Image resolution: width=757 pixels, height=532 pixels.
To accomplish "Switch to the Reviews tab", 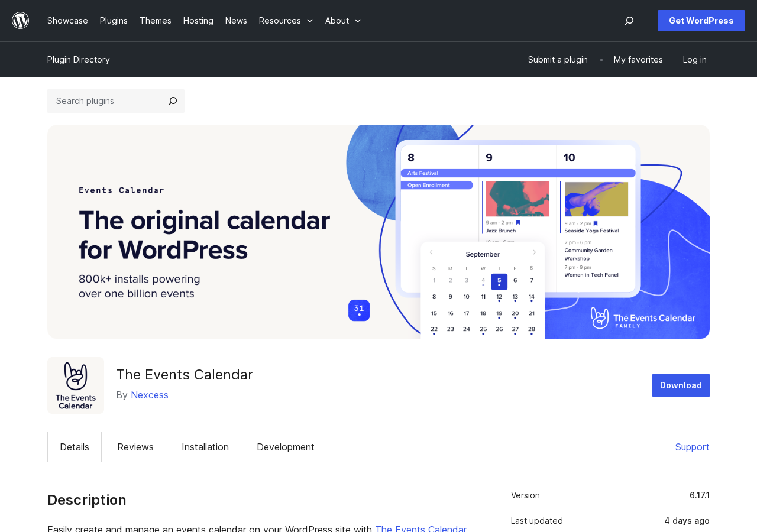I will tap(135, 447).
